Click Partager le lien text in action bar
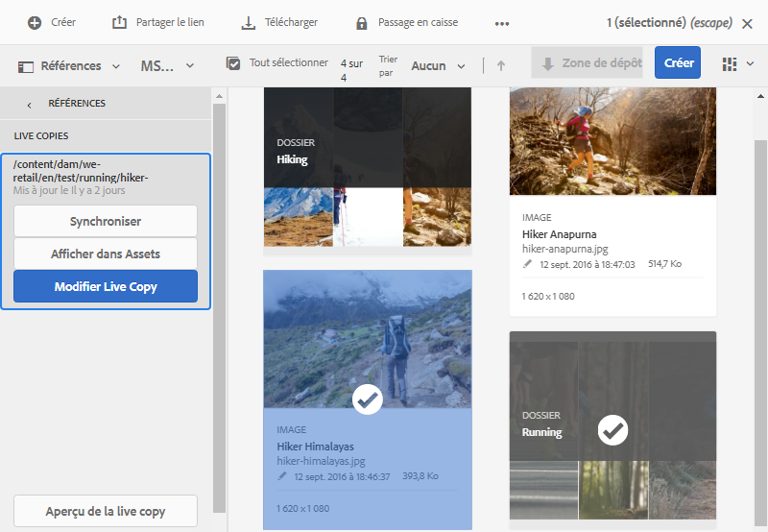Screen dimensions: 768x532 pos(170,22)
